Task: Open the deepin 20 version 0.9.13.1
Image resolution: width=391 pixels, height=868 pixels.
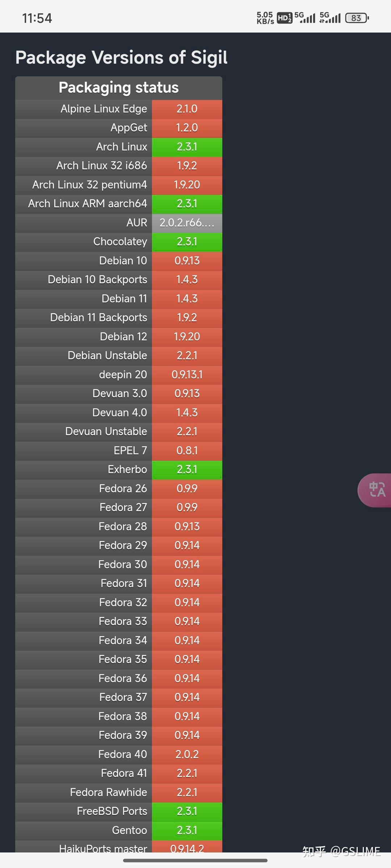Action: 187,375
